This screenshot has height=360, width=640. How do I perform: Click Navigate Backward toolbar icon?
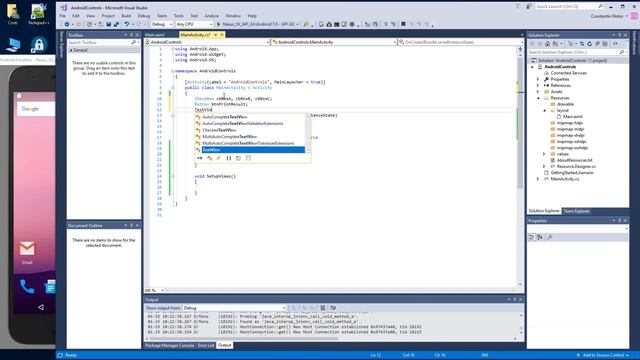(67, 24)
